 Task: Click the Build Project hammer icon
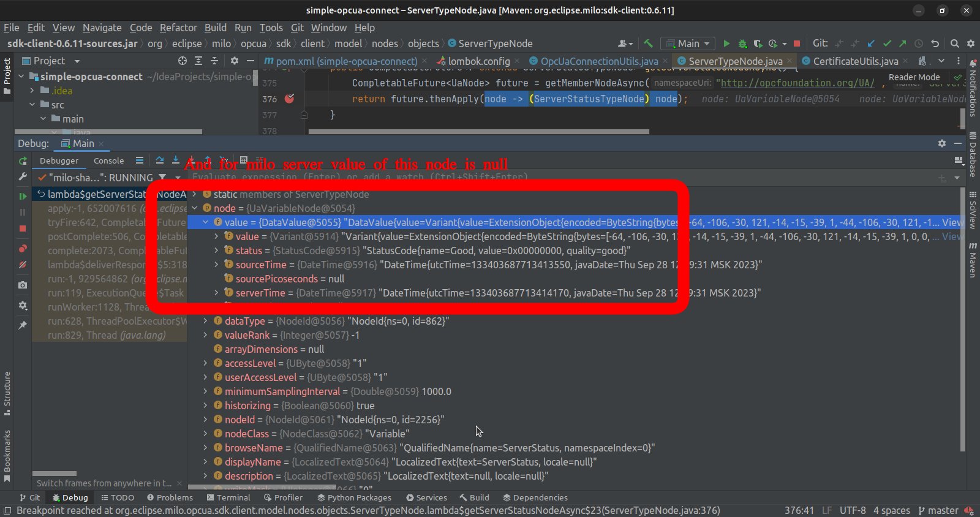coord(648,43)
